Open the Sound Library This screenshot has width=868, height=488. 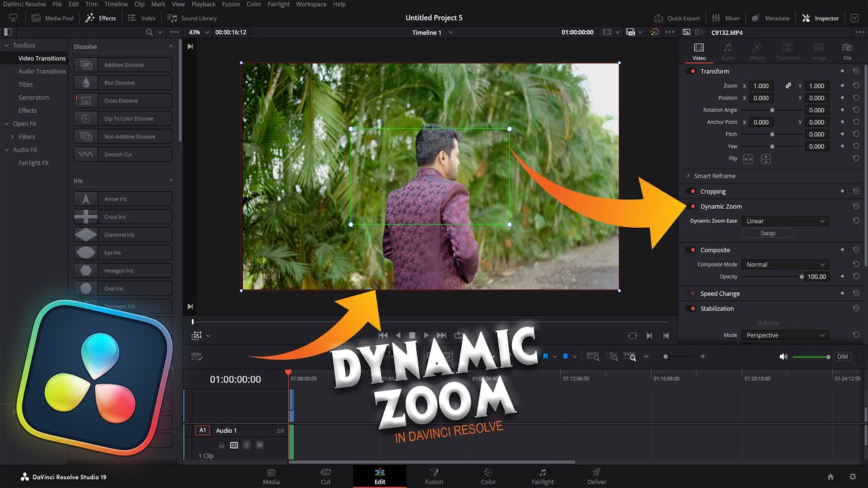(193, 18)
